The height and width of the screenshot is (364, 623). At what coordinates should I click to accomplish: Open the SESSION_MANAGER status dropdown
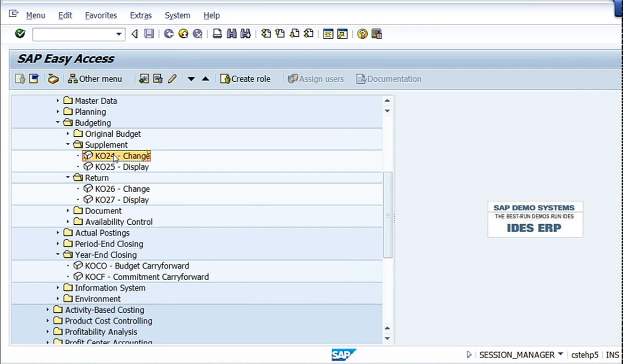560,354
